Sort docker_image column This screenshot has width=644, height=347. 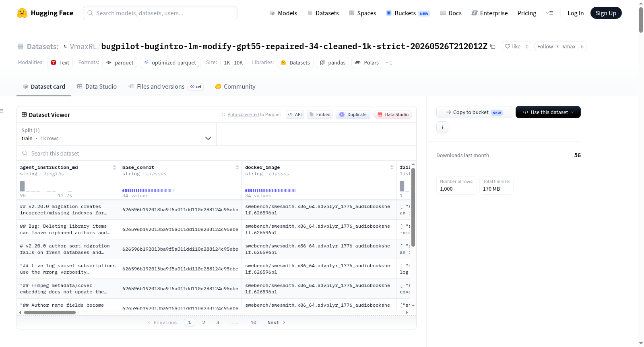pyautogui.click(x=392, y=167)
